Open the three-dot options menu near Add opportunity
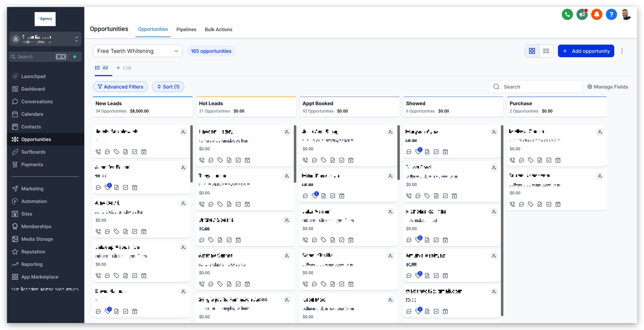 click(x=622, y=51)
